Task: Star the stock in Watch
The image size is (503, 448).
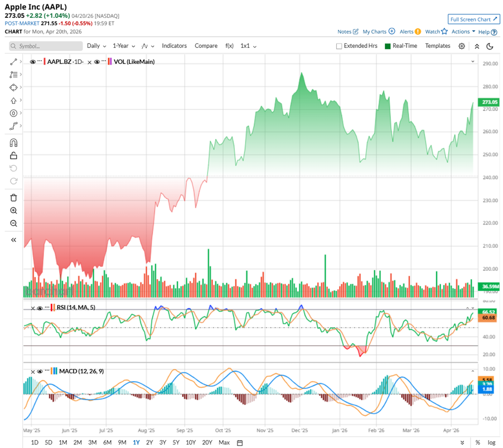Action: point(444,31)
